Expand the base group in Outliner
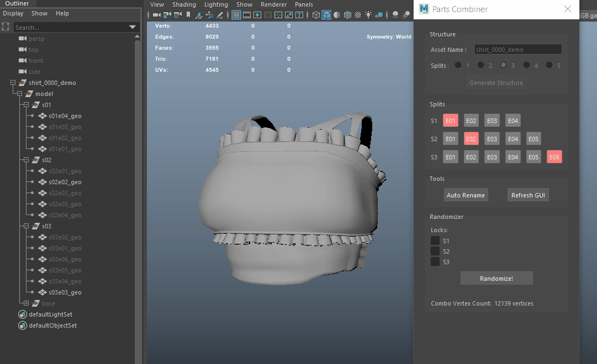The image size is (597, 364). tap(26, 303)
